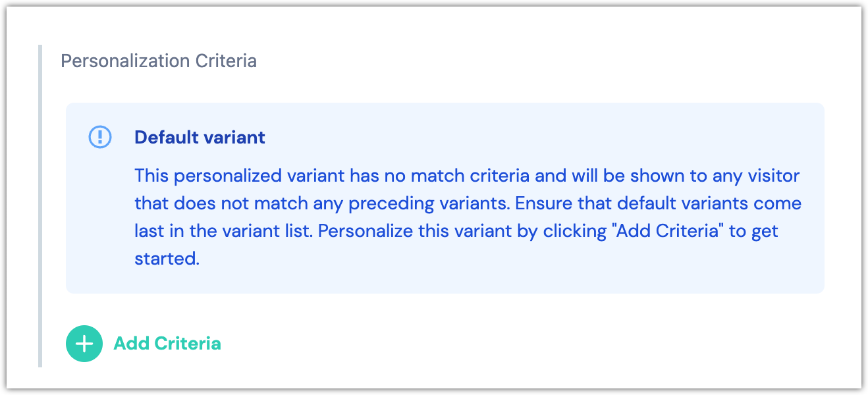
Task: Click the word "started." ending the notice
Action: (167, 259)
